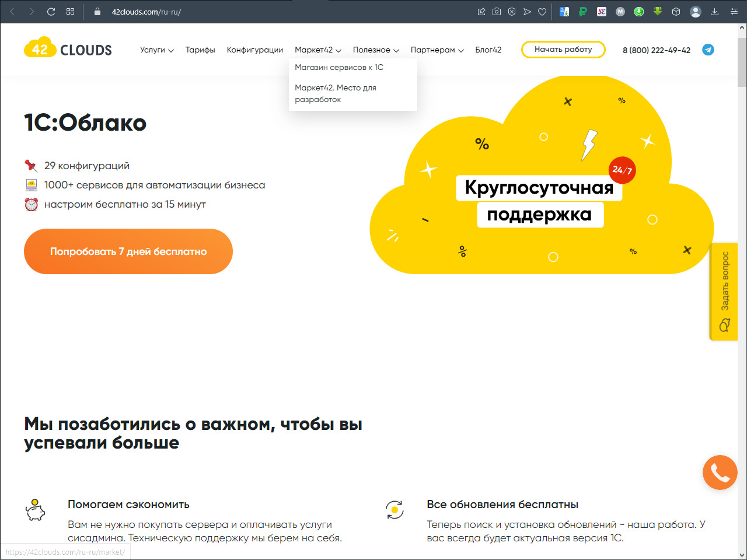Open the extensions cube icon
This screenshot has height=560, width=747.
click(x=676, y=12)
